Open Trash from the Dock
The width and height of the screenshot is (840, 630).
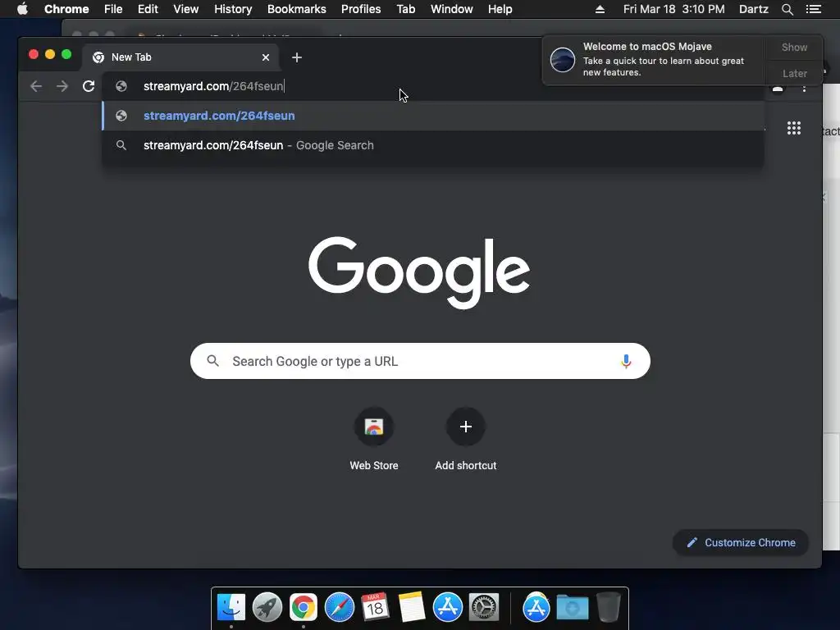point(608,608)
